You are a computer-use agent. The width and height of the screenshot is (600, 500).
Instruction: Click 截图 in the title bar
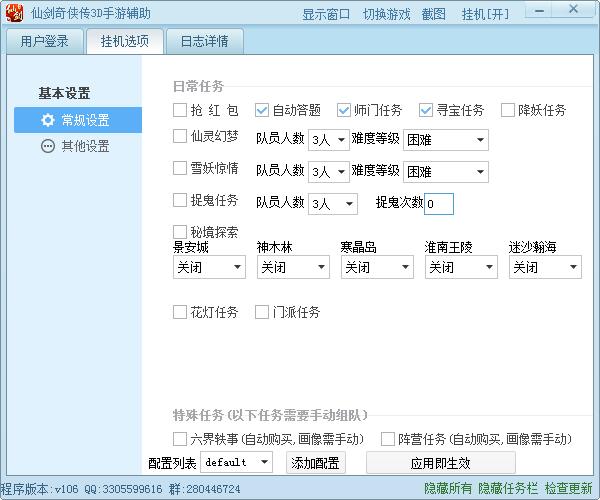point(434,15)
